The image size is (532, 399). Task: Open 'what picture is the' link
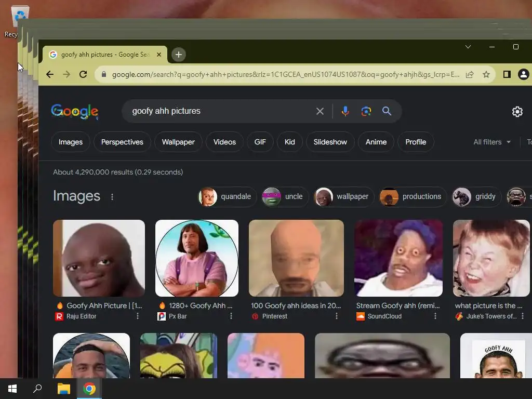tap(488, 305)
